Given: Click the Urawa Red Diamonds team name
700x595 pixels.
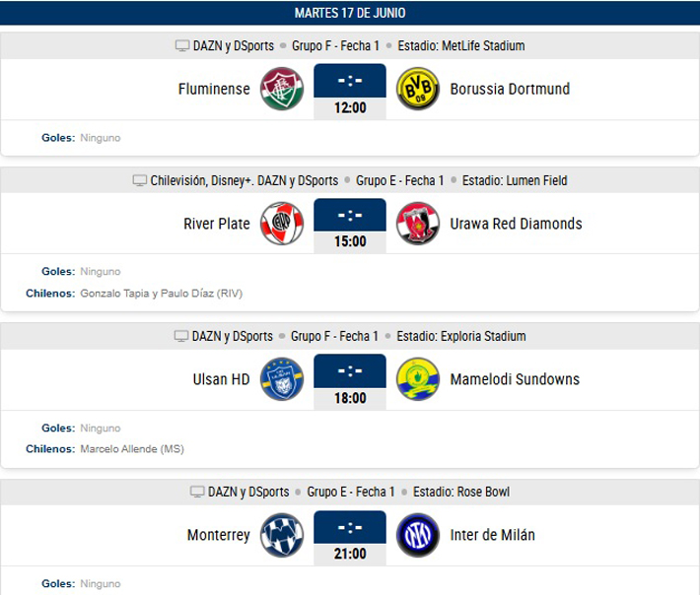Looking at the screenshot, I should [x=516, y=224].
